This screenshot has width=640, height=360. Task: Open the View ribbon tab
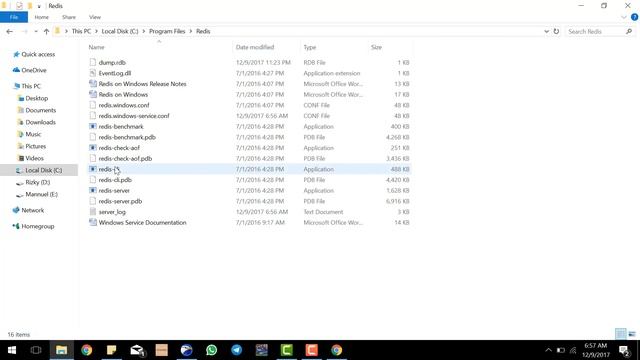pyautogui.click(x=95, y=17)
